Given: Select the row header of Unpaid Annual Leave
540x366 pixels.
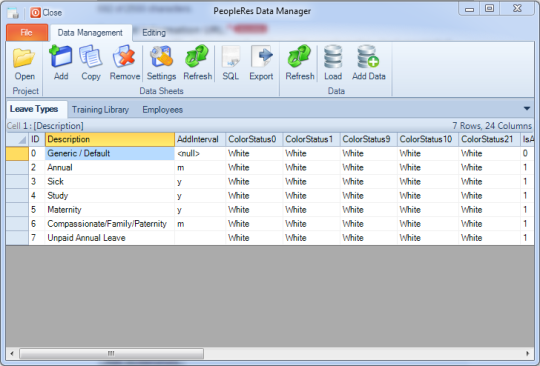Looking at the screenshot, I should tap(17, 238).
